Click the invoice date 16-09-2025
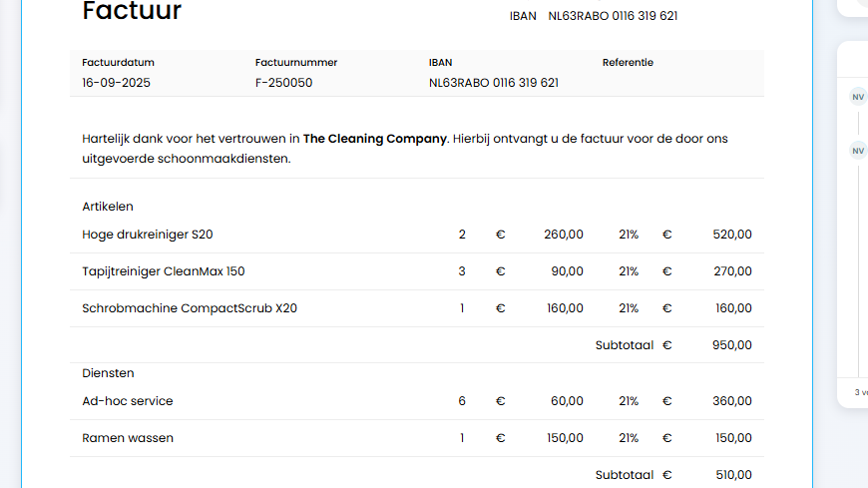Viewport: 868px width, 488px height. (x=116, y=83)
